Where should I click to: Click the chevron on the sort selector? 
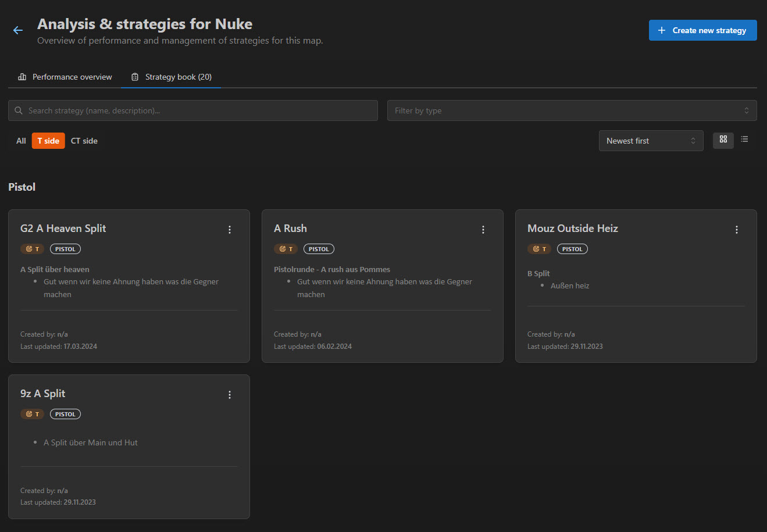click(x=693, y=140)
